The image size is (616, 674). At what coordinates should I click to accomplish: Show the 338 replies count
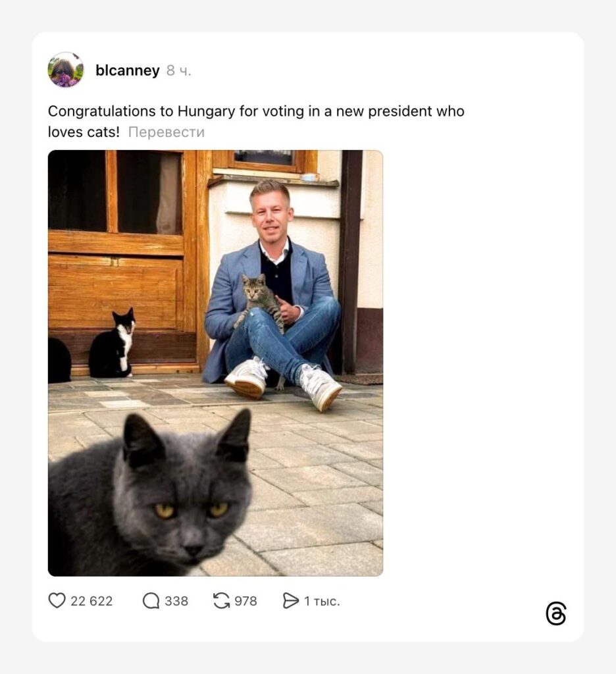click(176, 601)
